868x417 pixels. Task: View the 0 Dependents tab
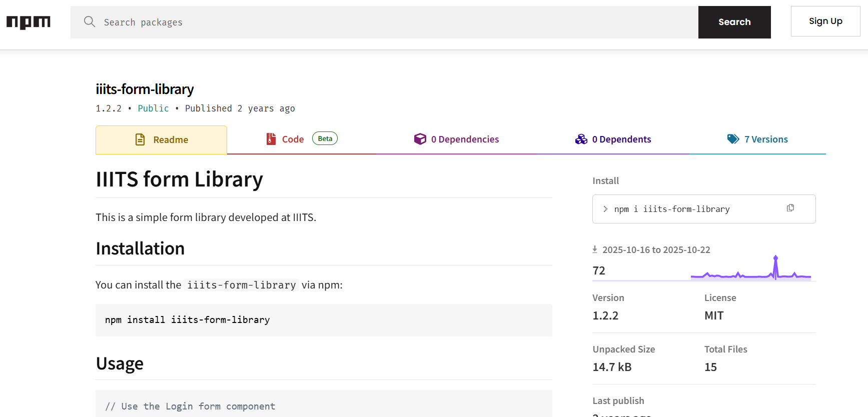[x=621, y=139]
